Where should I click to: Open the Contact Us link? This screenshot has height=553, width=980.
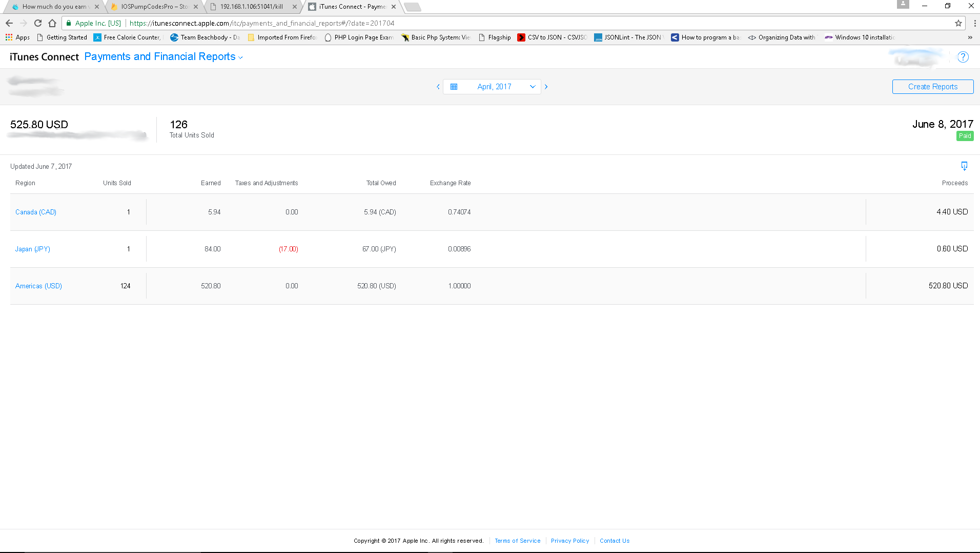click(615, 541)
